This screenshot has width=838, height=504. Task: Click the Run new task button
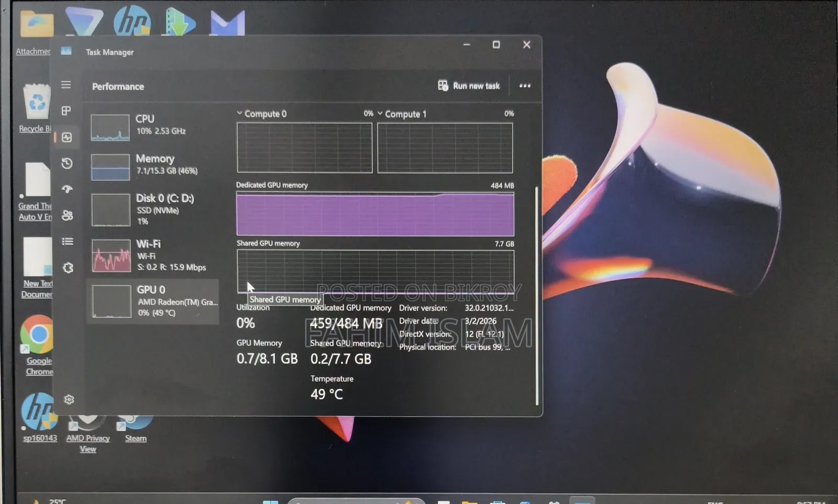point(469,86)
